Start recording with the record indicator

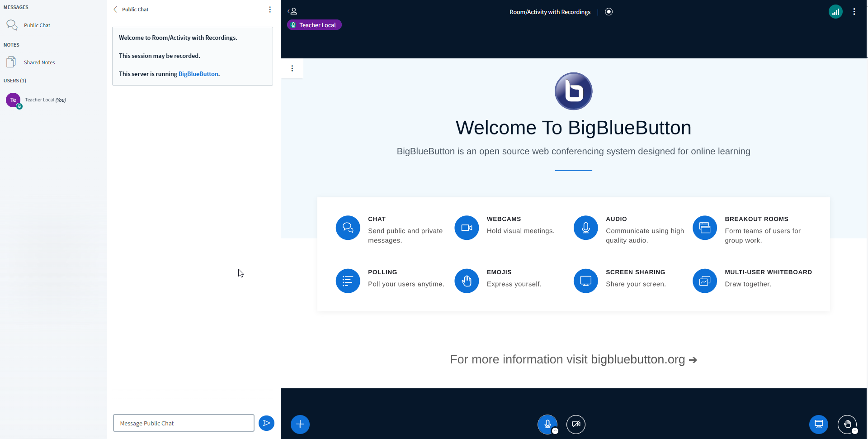point(609,12)
